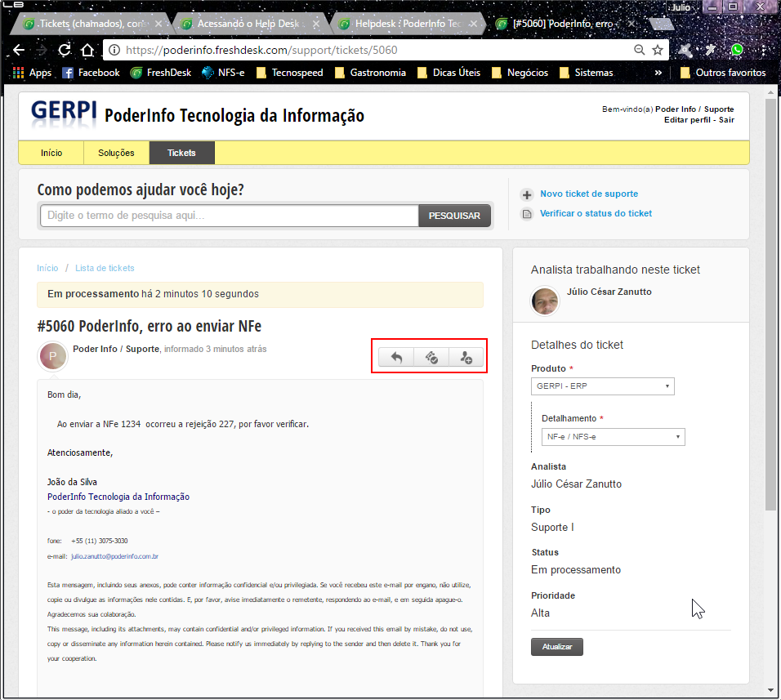This screenshot has width=781, height=700.
Task: Switch to the Início tab
Action: (51, 153)
